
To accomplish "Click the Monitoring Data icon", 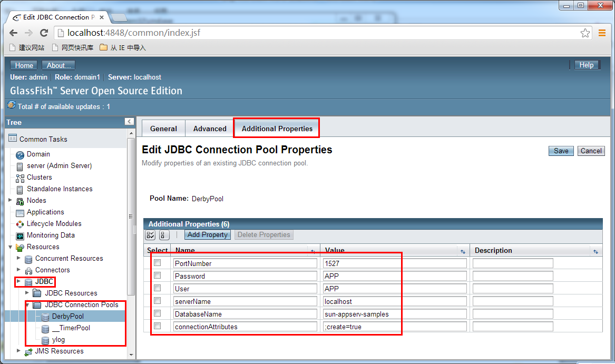I will click(20, 236).
